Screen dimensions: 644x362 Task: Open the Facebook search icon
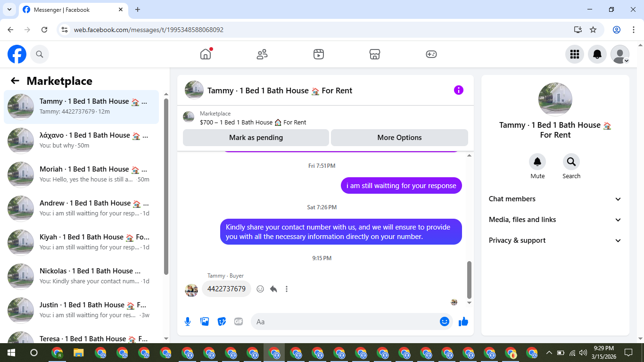click(x=40, y=54)
